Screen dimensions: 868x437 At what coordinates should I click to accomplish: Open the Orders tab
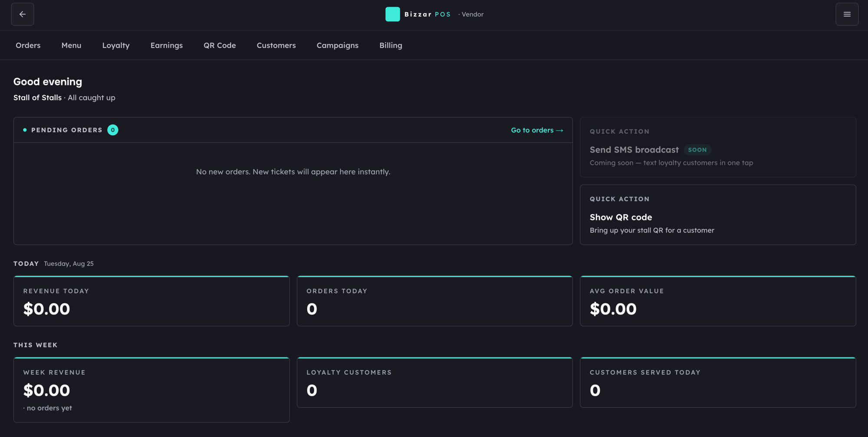(28, 45)
